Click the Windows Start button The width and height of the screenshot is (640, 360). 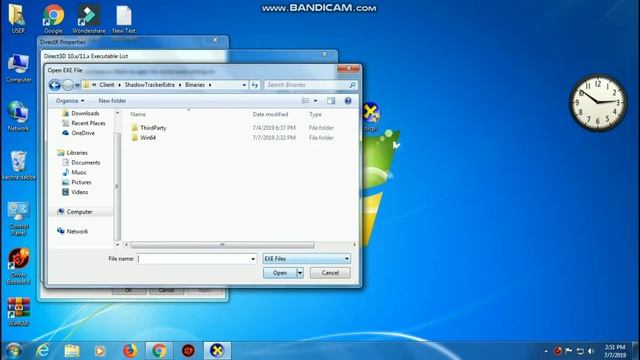coord(13,351)
